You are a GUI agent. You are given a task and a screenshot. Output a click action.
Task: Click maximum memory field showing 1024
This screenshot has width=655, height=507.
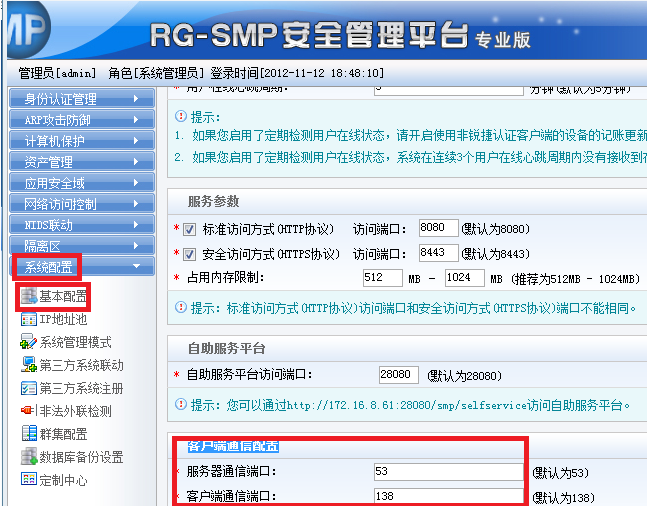tap(465, 278)
